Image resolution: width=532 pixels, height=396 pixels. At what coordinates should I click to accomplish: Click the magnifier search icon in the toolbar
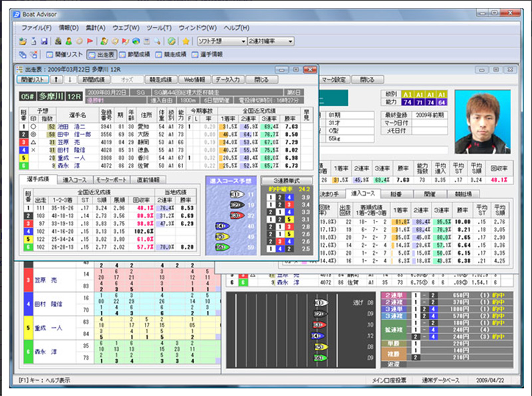[156, 43]
